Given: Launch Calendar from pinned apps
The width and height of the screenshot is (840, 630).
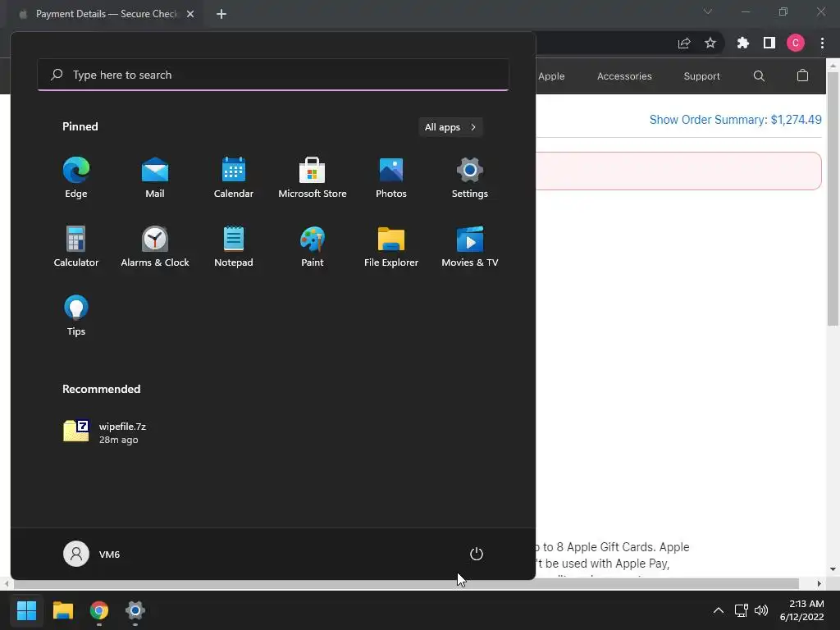Looking at the screenshot, I should tap(234, 178).
